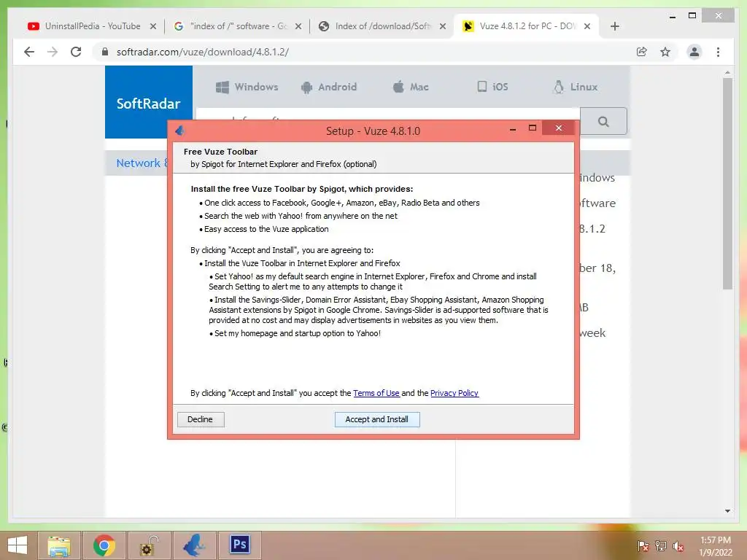The height and width of the screenshot is (560, 747).
Task: Click "Search the web with Yahoo!" bullet
Action: point(301,216)
